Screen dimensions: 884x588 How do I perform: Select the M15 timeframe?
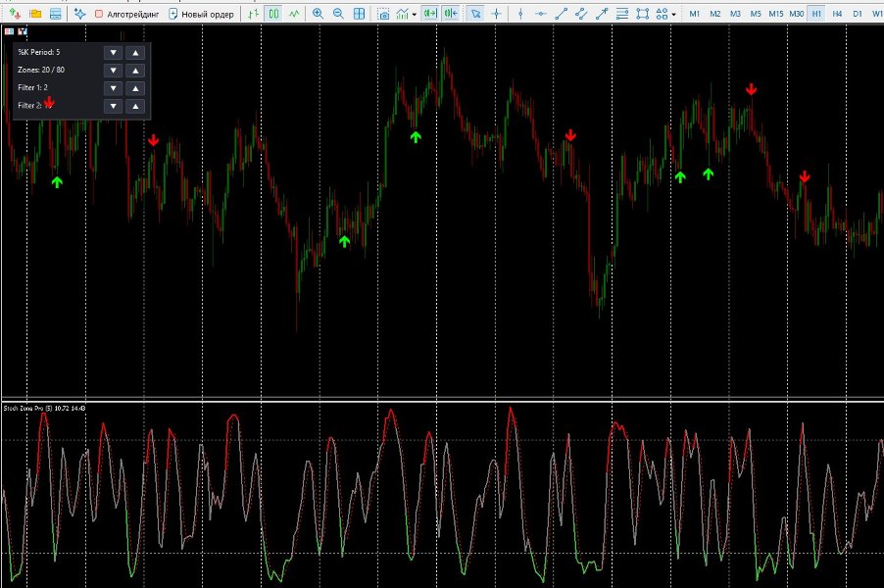776,14
